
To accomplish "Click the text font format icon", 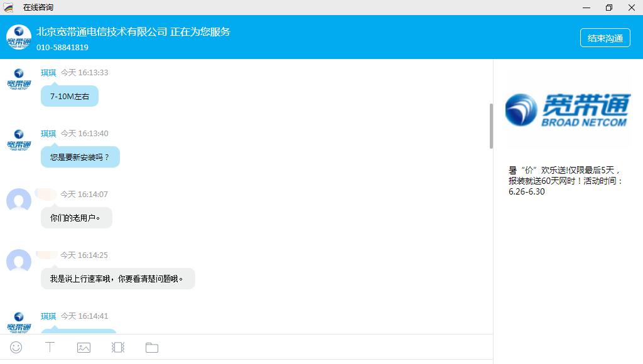I will click(x=50, y=347).
